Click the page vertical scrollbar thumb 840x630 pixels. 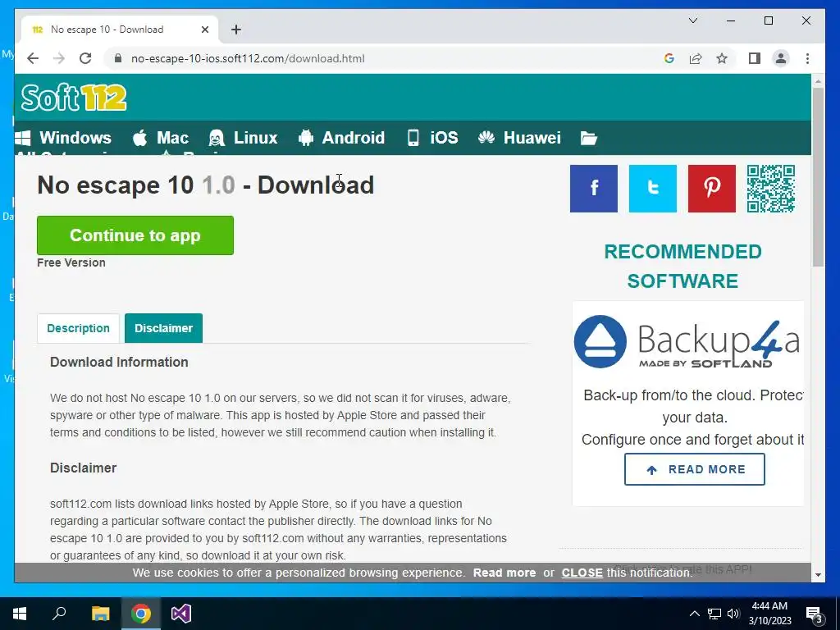[818, 177]
